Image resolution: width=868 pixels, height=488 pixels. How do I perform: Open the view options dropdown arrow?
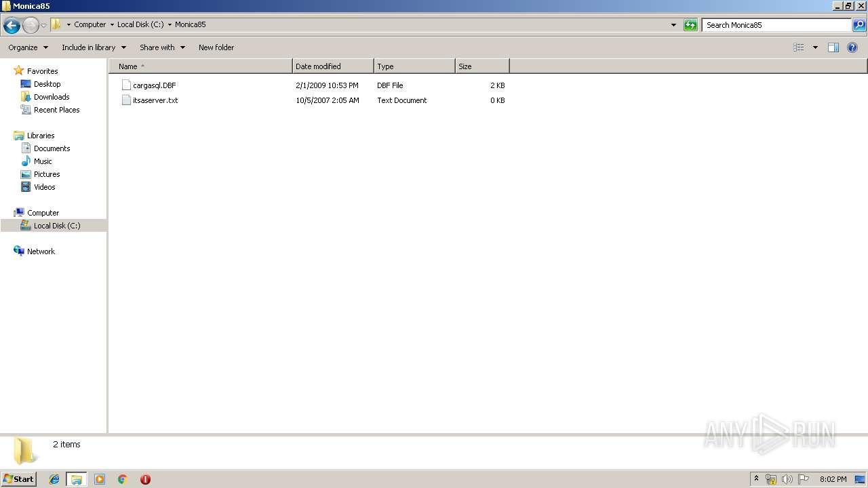click(815, 47)
